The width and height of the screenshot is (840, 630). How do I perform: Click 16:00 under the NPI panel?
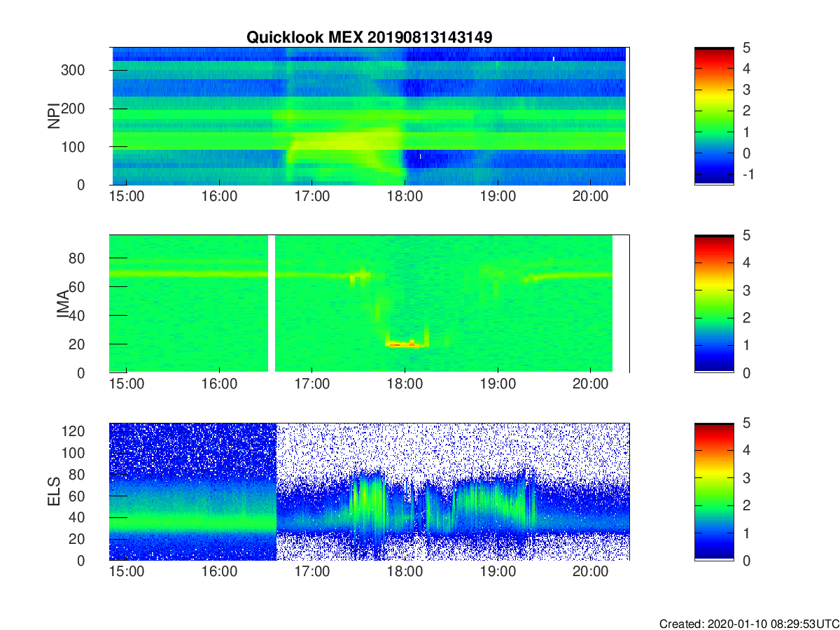[219, 197]
